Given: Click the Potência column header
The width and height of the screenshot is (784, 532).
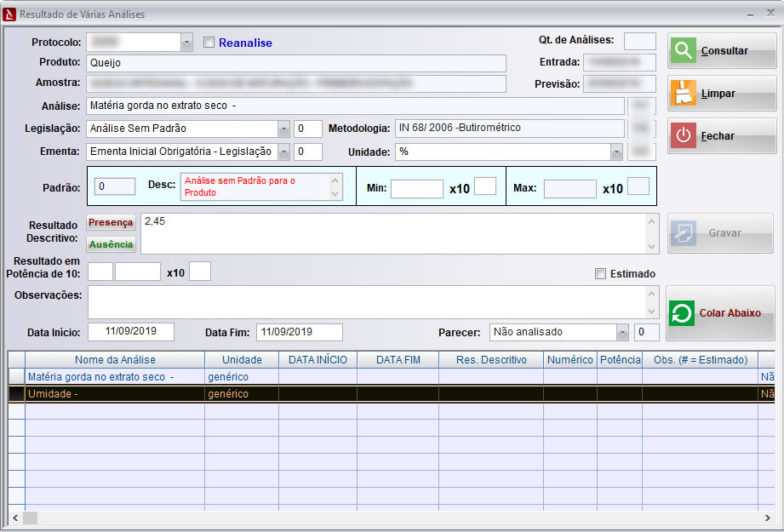Looking at the screenshot, I should click(620, 359).
